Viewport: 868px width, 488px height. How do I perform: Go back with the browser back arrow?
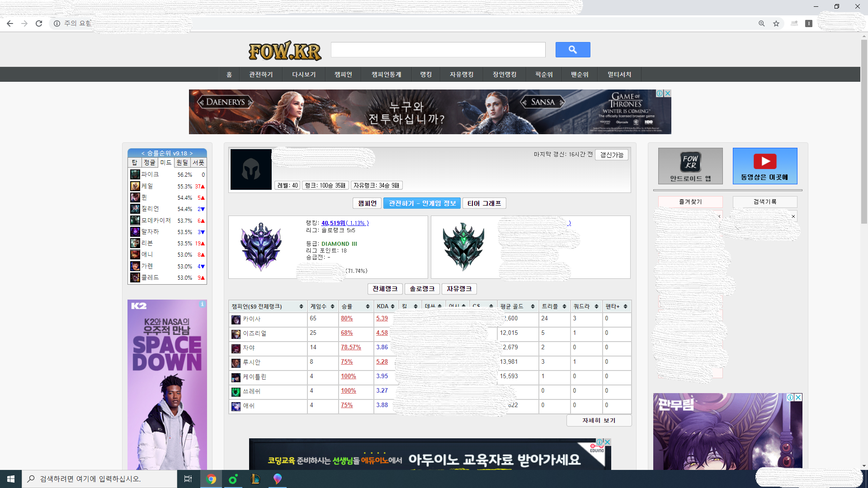[x=10, y=23]
